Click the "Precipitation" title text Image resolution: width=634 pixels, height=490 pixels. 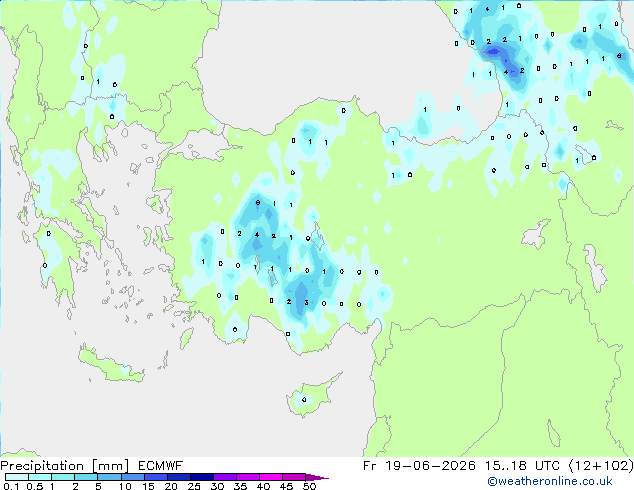click(42, 466)
